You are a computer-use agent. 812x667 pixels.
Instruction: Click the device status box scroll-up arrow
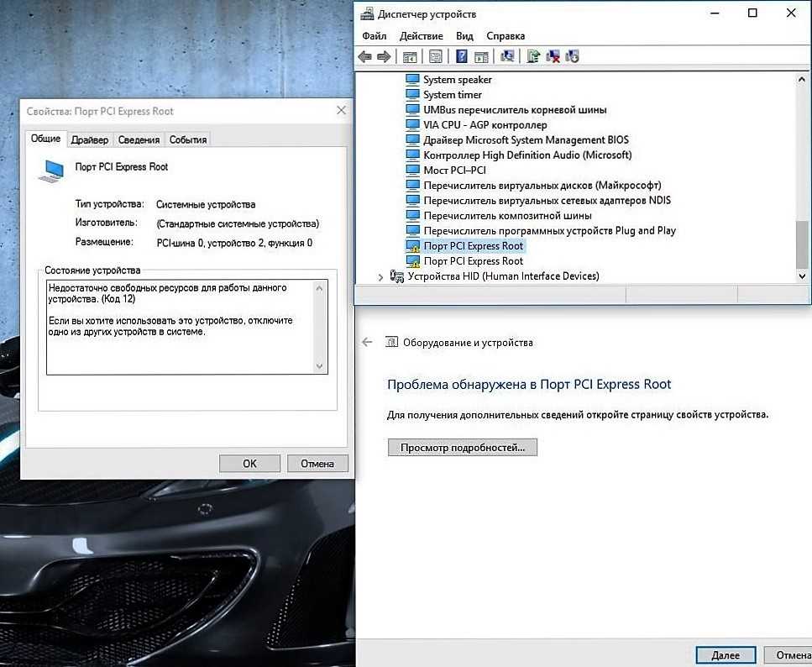pos(319,288)
